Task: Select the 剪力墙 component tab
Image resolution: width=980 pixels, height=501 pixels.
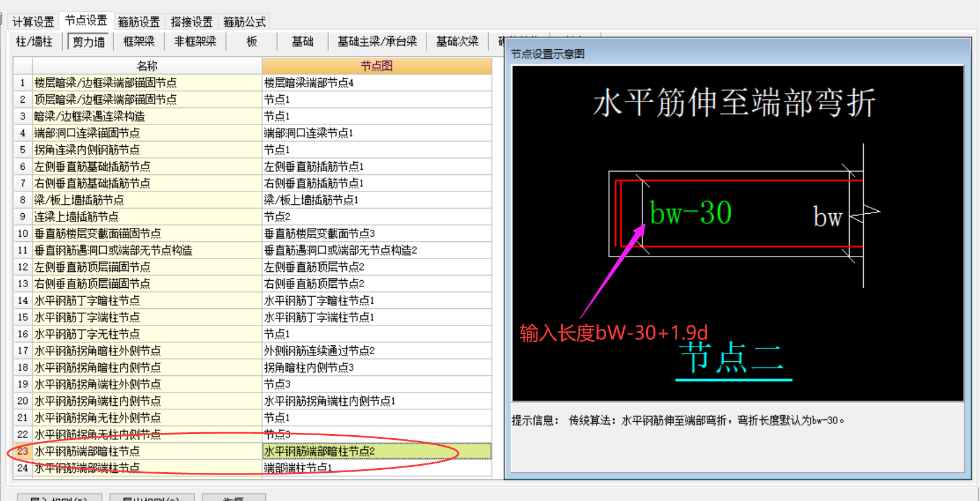Action: (89, 42)
